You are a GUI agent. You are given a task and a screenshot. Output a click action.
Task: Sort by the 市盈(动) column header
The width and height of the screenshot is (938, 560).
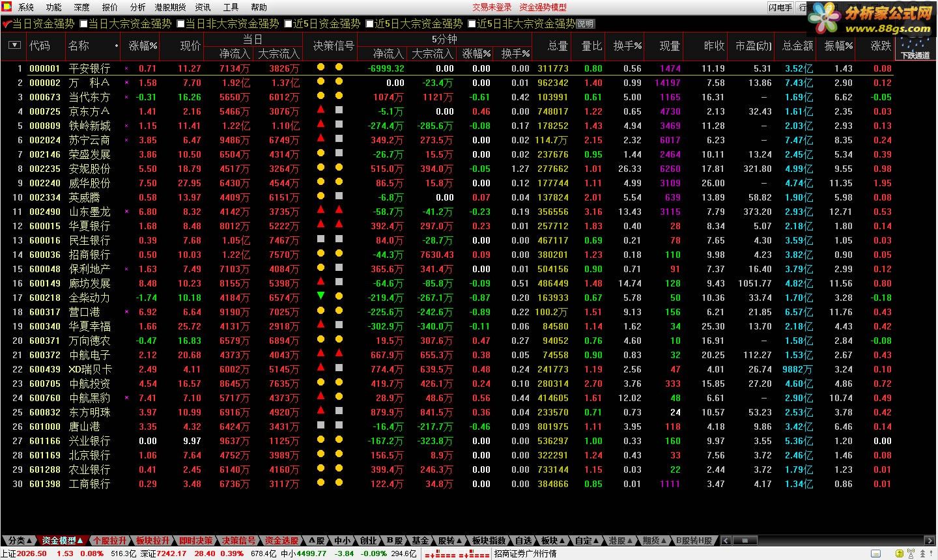[753, 46]
